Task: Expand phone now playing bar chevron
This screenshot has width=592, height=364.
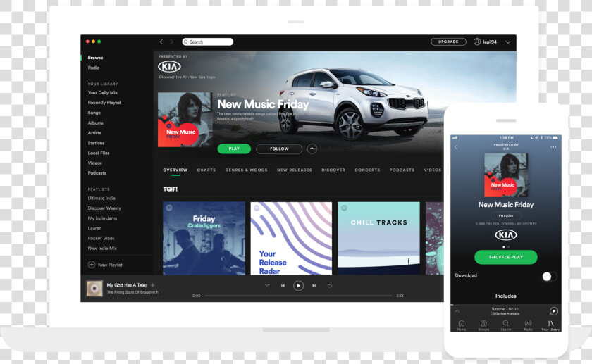Action: 457,311
